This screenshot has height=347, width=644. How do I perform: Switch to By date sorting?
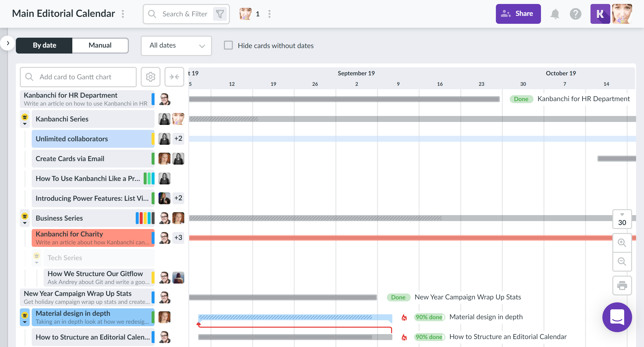44,45
